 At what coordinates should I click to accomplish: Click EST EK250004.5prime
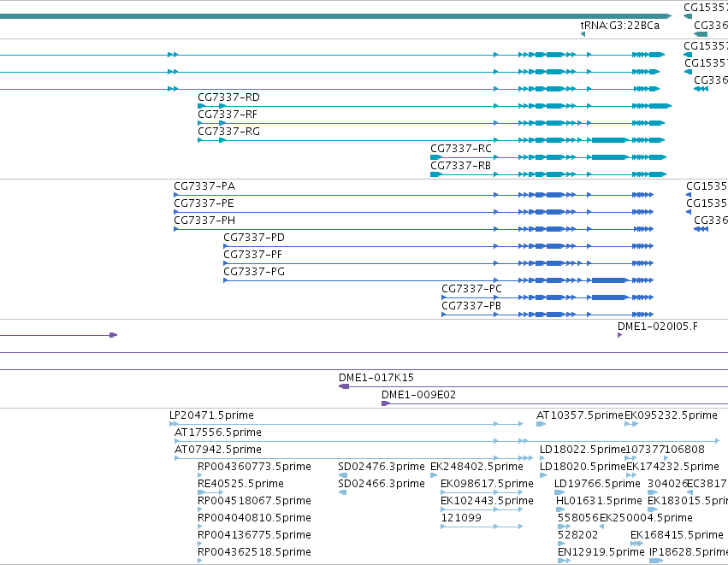646,518
